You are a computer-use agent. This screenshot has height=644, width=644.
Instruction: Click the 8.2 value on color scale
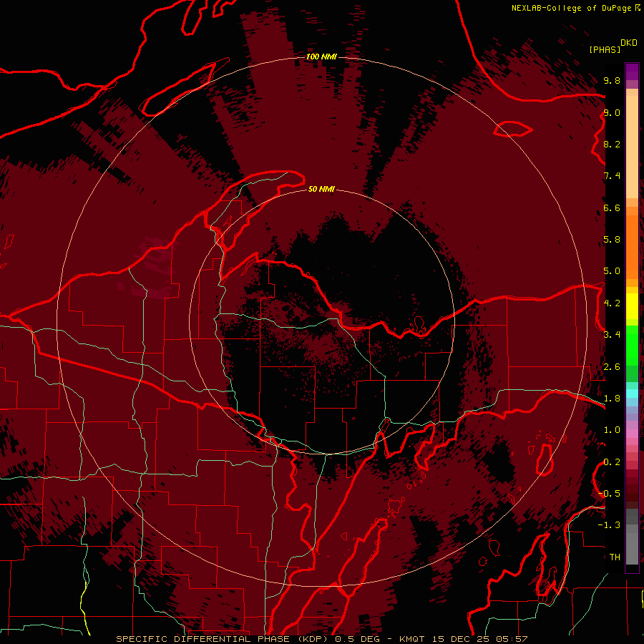point(612,144)
